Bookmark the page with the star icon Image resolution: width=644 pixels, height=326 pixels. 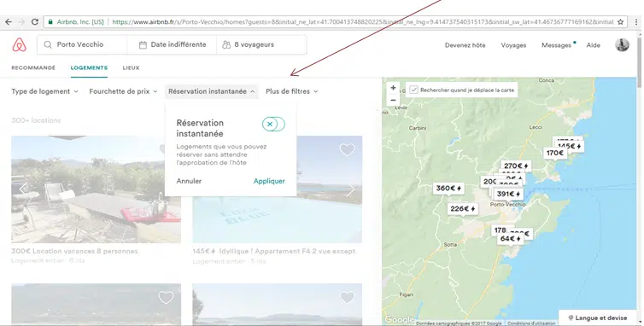point(620,21)
